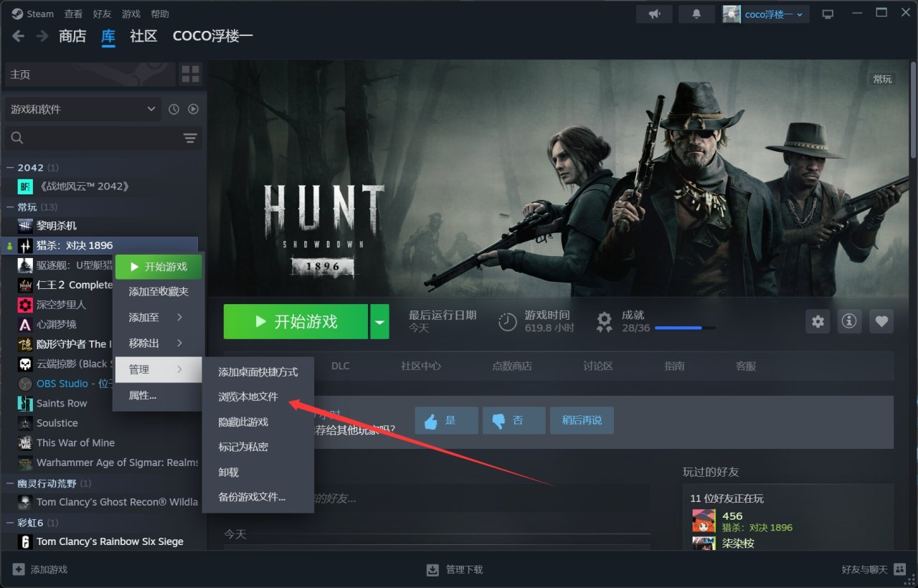Collapse the 彩虹6 collection

pos(10,523)
